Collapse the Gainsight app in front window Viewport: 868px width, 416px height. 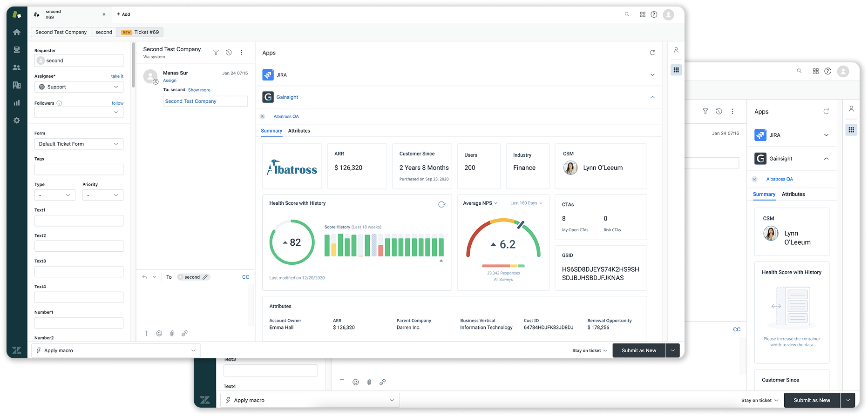652,97
